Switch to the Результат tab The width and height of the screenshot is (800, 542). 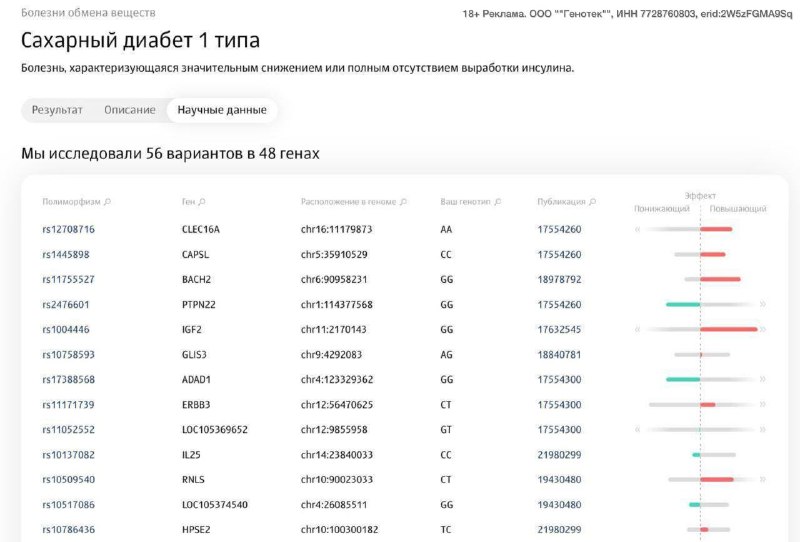pyautogui.click(x=57, y=110)
